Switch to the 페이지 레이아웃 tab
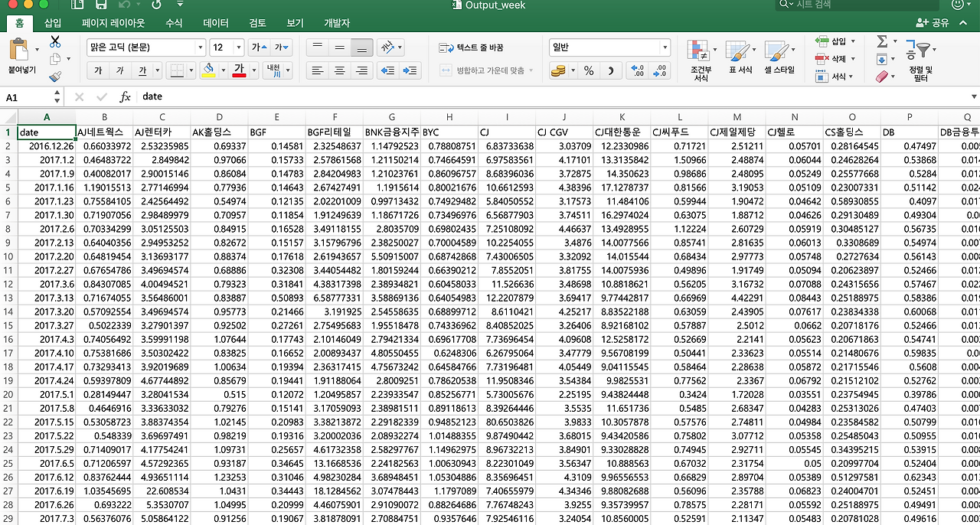 pos(113,24)
